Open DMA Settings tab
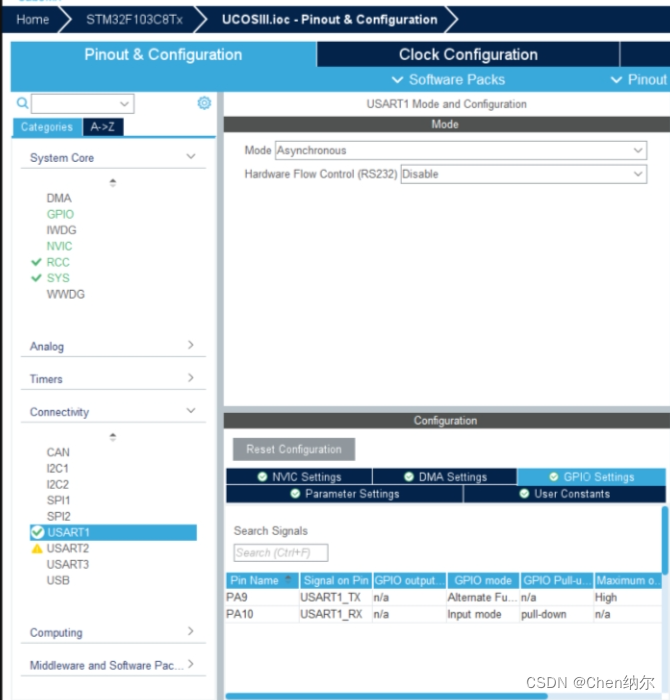Viewport: 670px width, 700px height. (445, 476)
